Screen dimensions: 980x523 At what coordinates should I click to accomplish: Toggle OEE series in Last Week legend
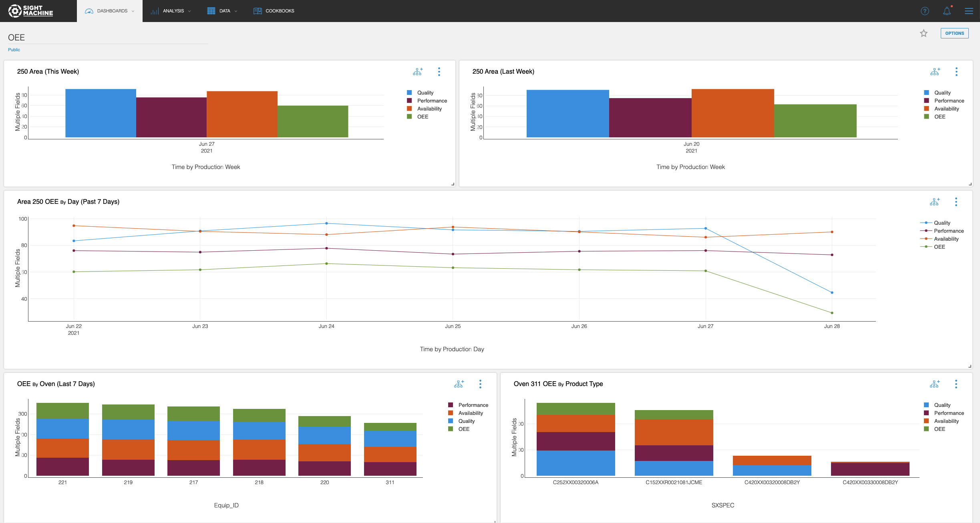(x=935, y=117)
